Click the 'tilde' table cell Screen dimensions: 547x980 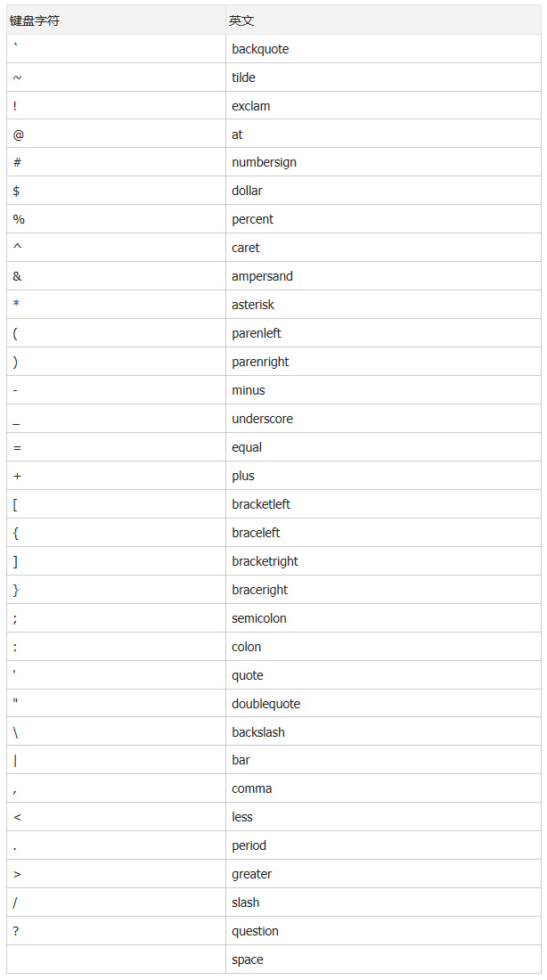pos(243,78)
